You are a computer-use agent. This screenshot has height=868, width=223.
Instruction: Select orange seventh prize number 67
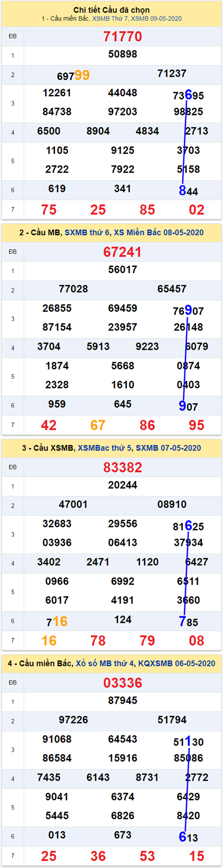[98, 425]
